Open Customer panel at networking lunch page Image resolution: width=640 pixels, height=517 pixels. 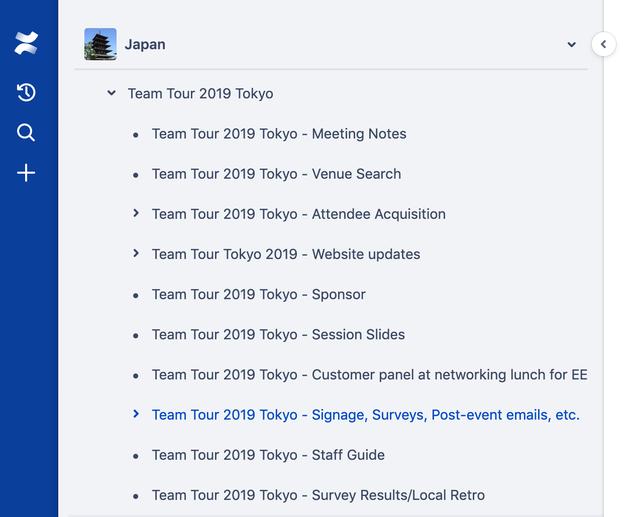369,375
